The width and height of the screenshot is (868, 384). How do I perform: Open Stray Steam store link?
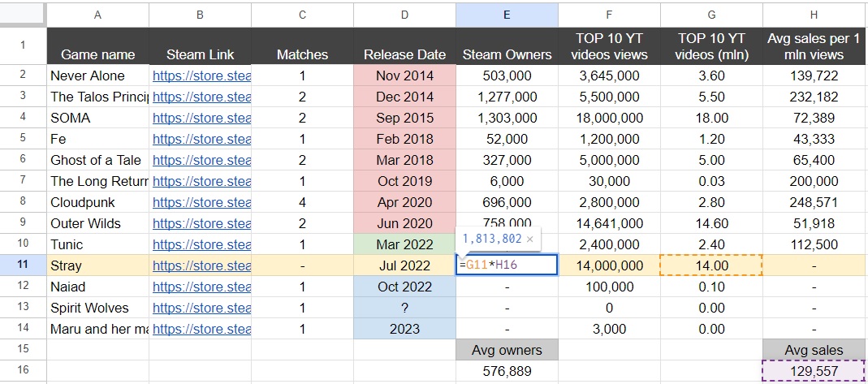[x=201, y=265]
